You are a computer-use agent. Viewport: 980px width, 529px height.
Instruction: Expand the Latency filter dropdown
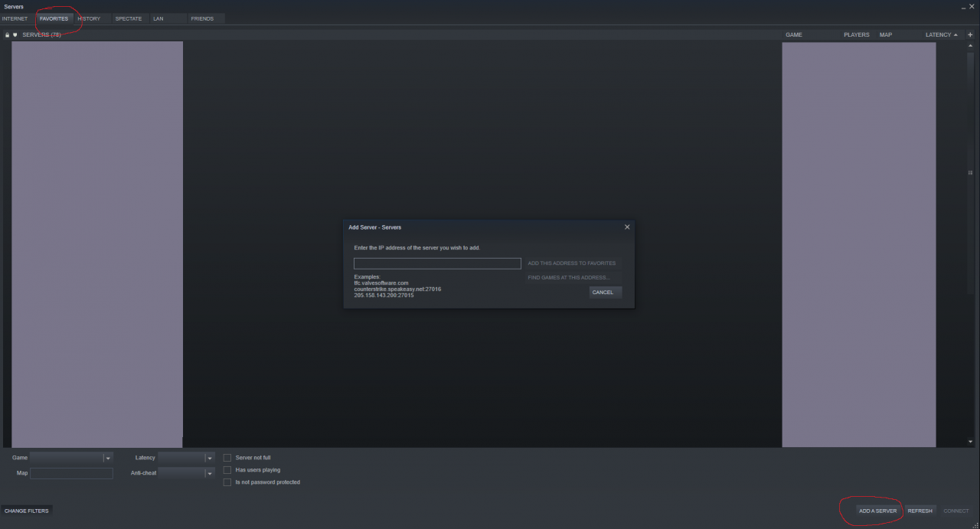tap(209, 458)
